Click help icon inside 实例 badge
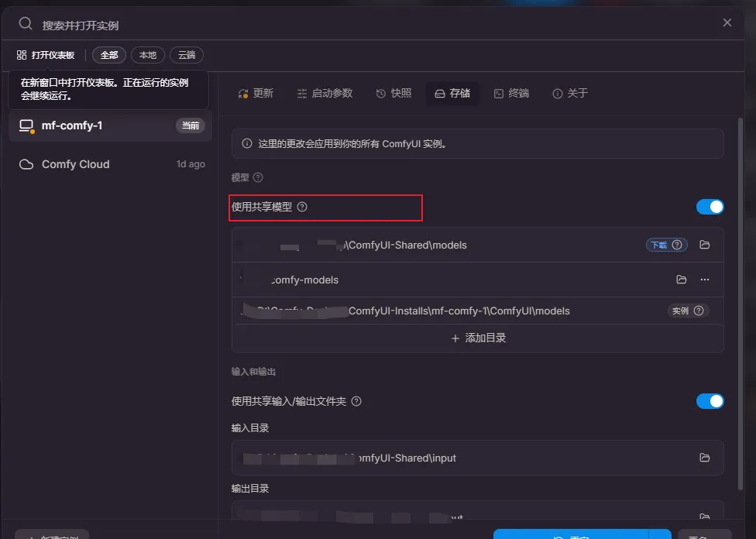 coord(699,311)
